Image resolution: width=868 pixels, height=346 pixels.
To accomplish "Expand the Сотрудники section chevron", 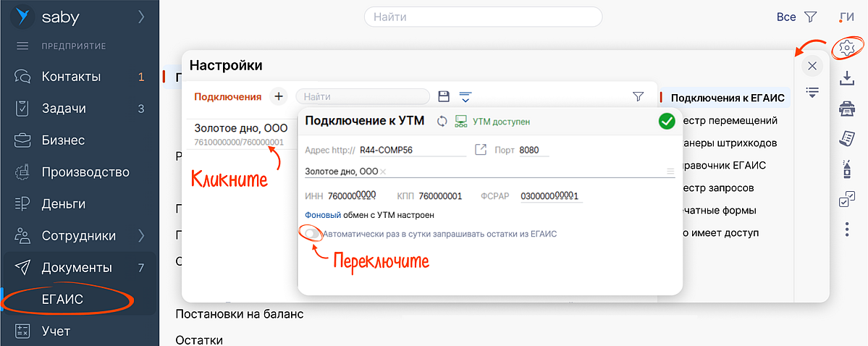I will pos(141,235).
